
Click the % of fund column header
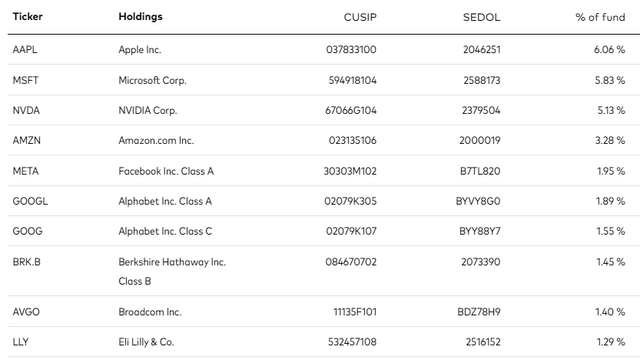coord(600,17)
